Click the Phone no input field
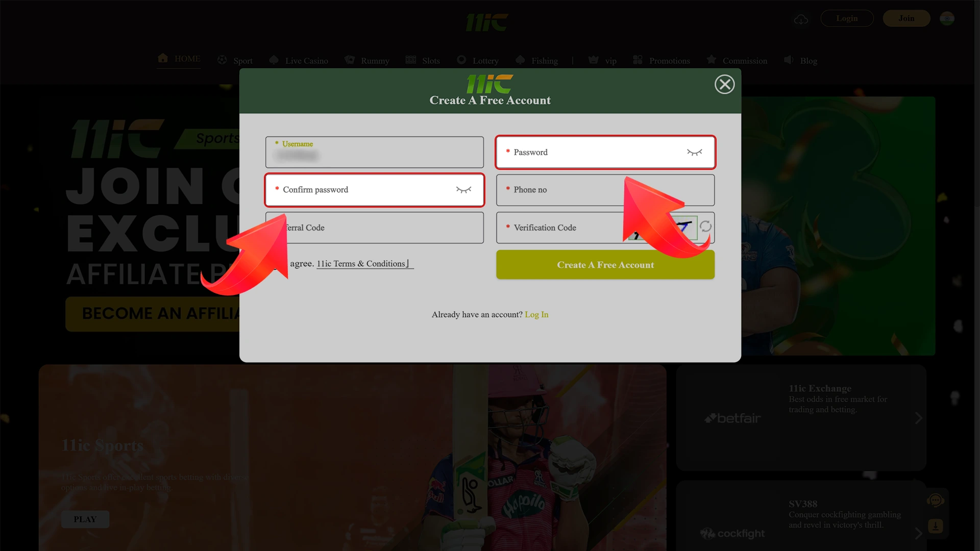980x551 pixels. point(605,190)
